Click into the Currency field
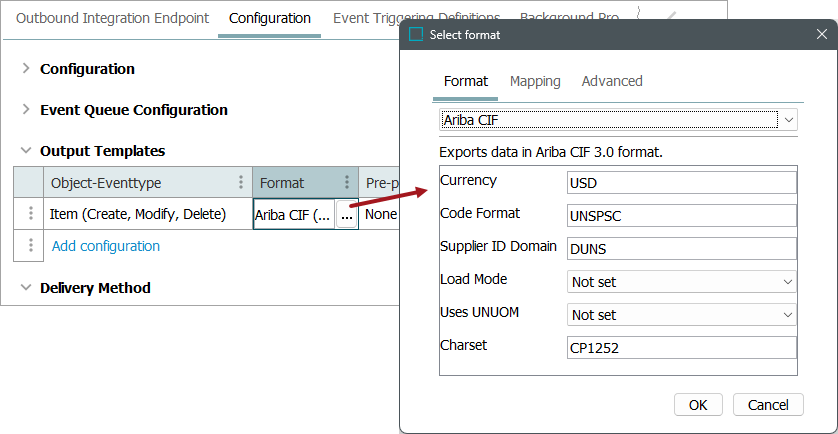 pyautogui.click(x=681, y=183)
